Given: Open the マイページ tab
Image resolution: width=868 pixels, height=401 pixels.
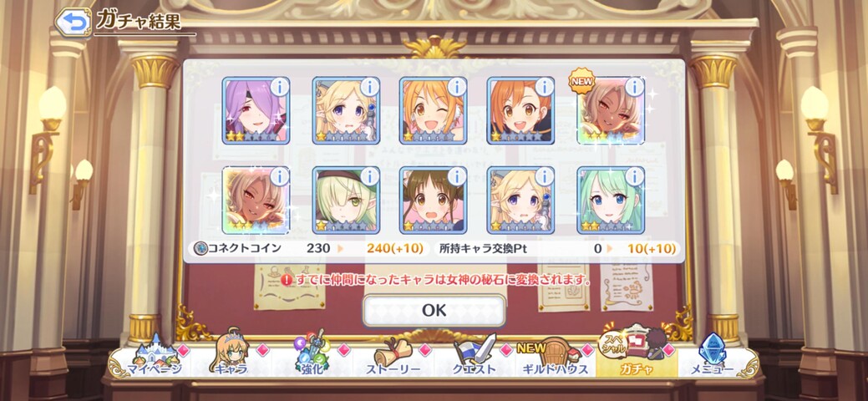Looking at the screenshot, I should [154, 358].
